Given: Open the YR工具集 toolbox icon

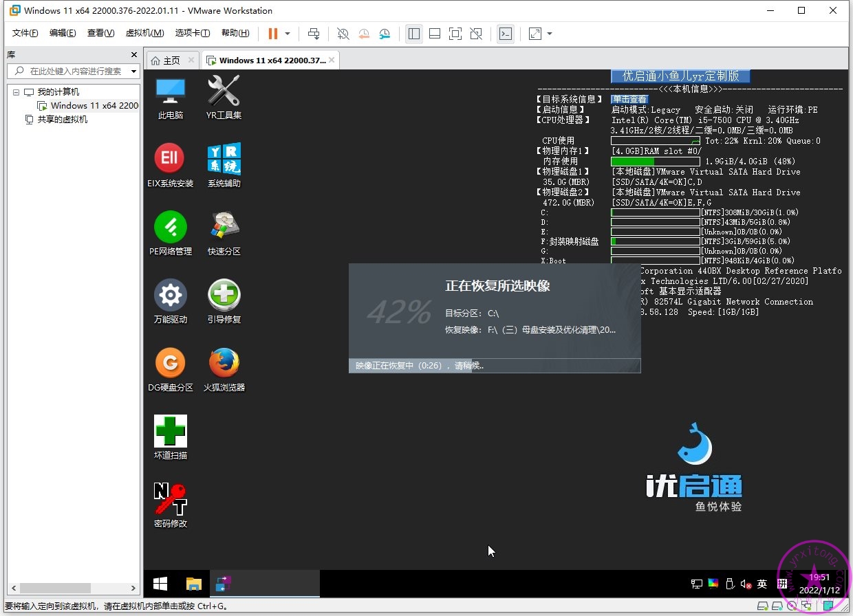Looking at the screenshot, I should click(224, 97).
